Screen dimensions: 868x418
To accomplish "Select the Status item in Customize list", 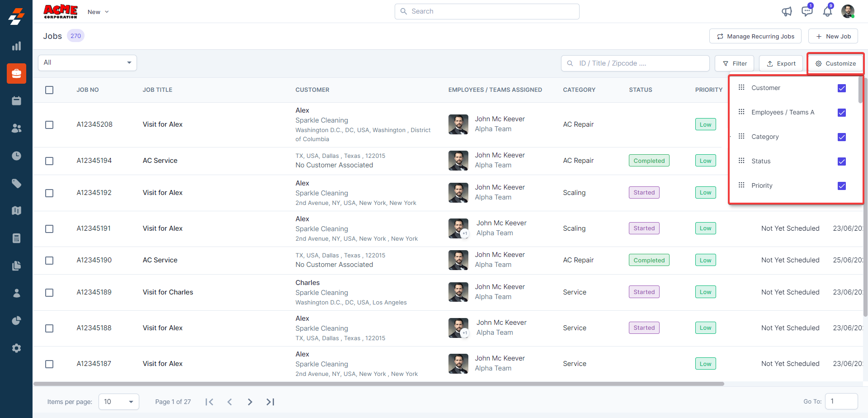I will [761, 161].
